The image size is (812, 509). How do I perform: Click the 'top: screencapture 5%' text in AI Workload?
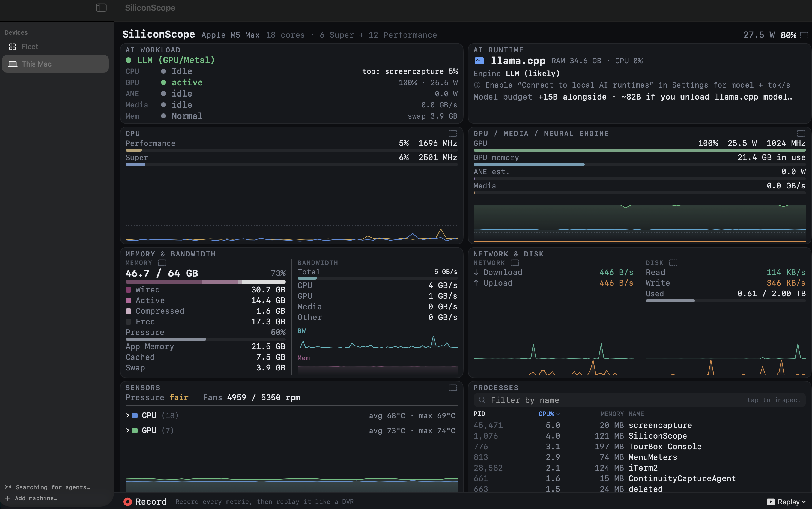click(410, 71)
